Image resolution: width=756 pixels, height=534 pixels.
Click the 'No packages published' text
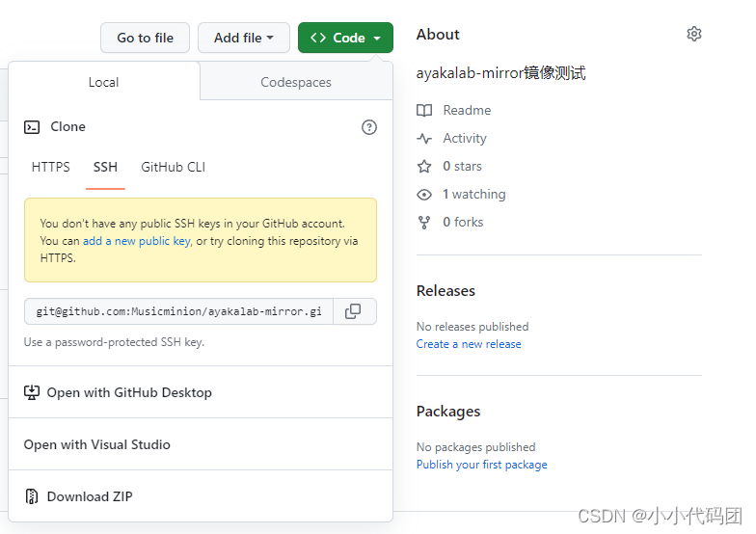coord(476,447)
